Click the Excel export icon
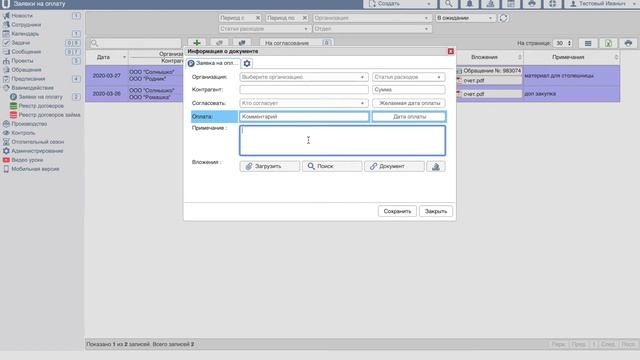The image size is (640, 360). 608,43
